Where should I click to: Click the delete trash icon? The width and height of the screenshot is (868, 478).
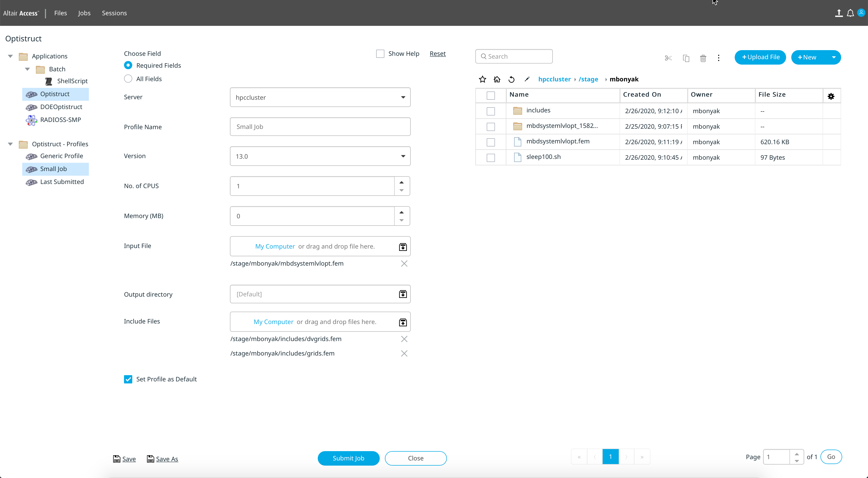(703, 58)
